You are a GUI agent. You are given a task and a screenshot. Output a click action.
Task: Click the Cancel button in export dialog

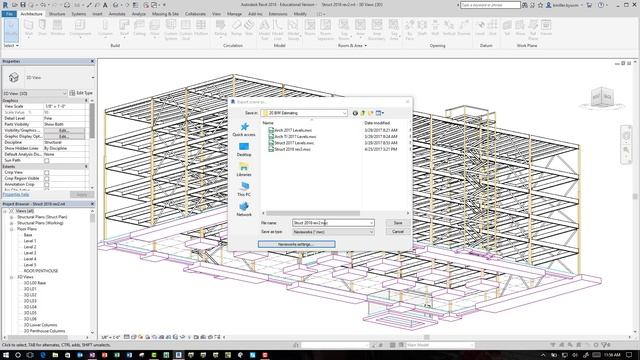point(398,232)
